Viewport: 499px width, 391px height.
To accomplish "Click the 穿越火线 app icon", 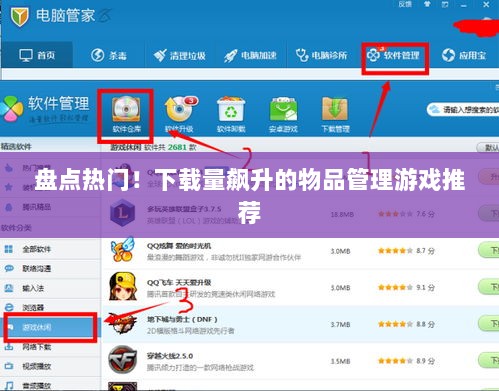I will tap(123, 359).
